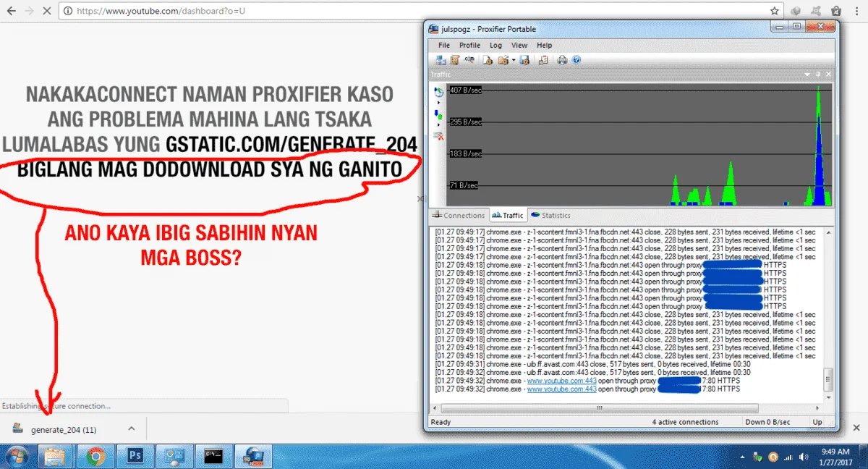This screenshot has height=469, width=868.
Task: Switch to Chrome on the taskbar
Action: coord(95,456)
